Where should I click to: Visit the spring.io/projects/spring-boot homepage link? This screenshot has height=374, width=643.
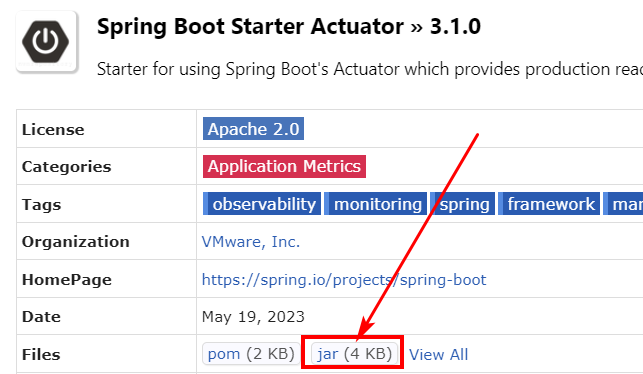(344, 280)
